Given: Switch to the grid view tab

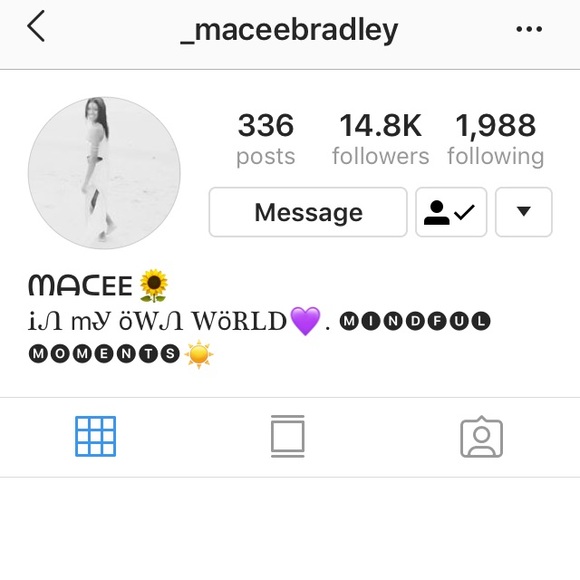Looking at the screenshot, I should coord(95,436).
